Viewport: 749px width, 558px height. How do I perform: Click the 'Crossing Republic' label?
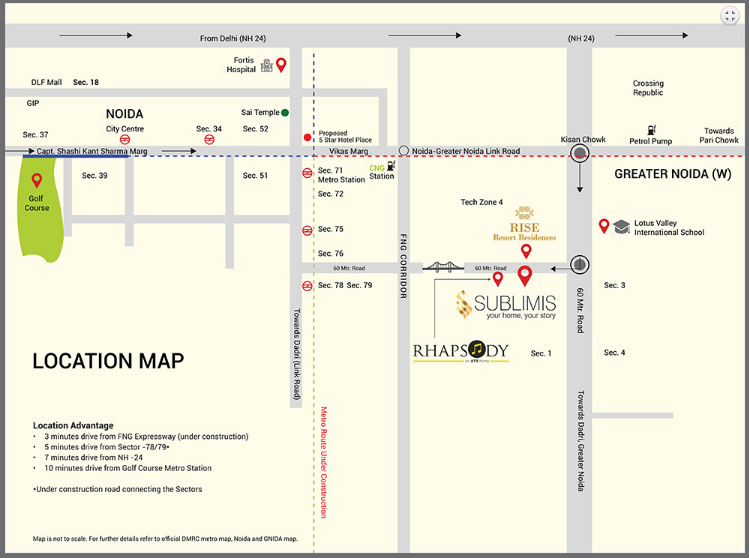[648, 88]
